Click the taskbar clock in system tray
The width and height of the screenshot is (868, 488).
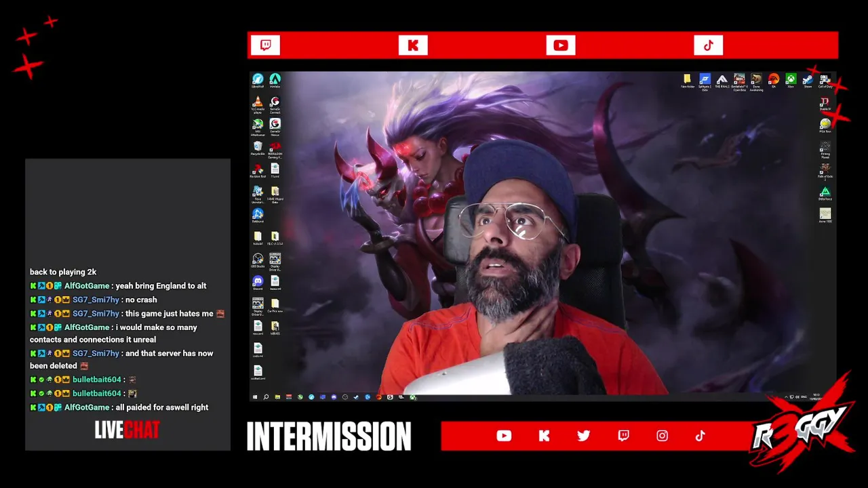pyautogui.click(x=816, y=397)
